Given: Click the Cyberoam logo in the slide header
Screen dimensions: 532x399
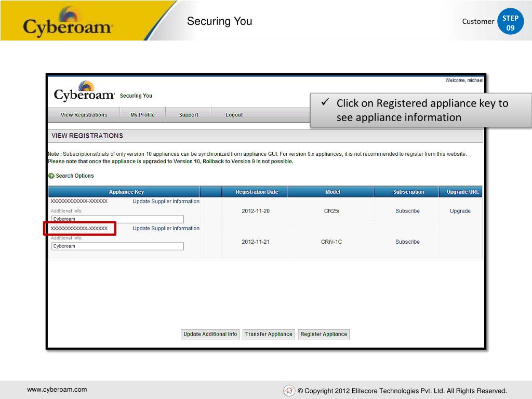Looking at the screenshot, I should (x=67, y=22).
